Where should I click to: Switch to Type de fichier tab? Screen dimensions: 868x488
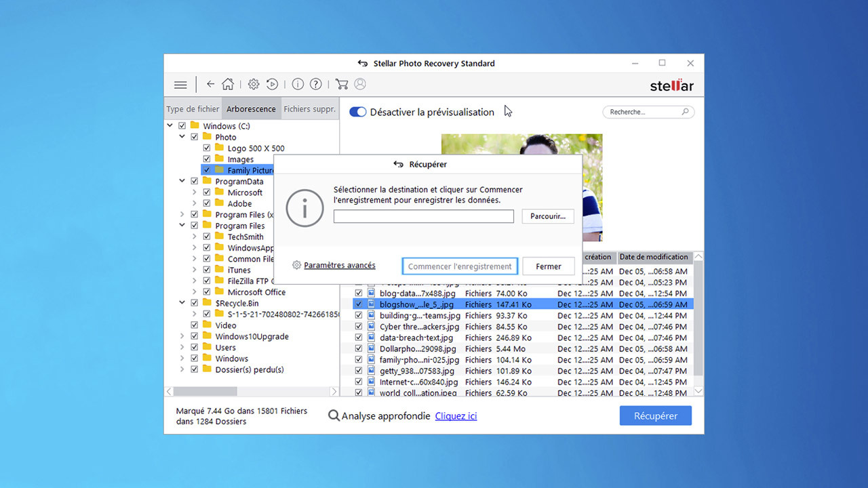(x=193, y=108)
